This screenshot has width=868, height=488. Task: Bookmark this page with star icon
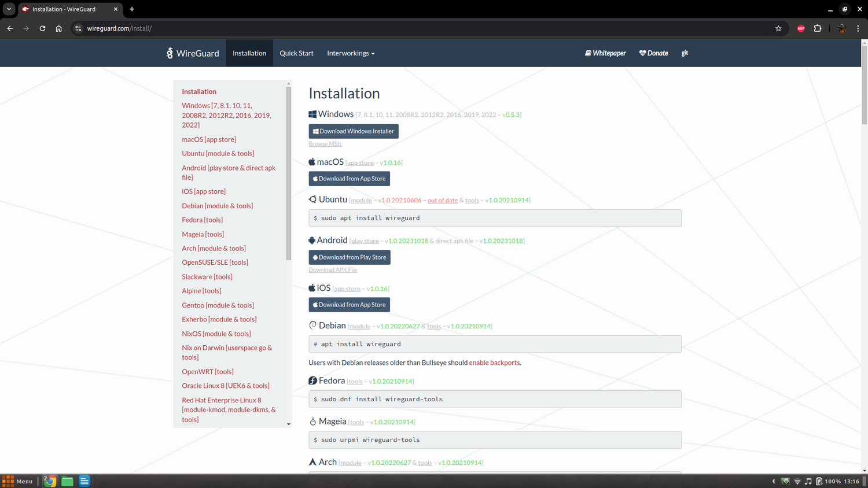[778, 28]
